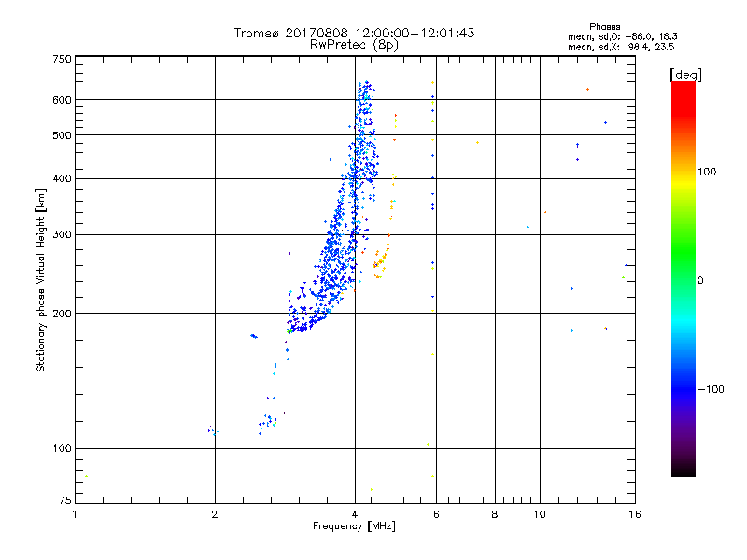Screen dimensions: 747x560
Task: Click the "[deg]" colorbar unit label
Action: click(685, 75)
